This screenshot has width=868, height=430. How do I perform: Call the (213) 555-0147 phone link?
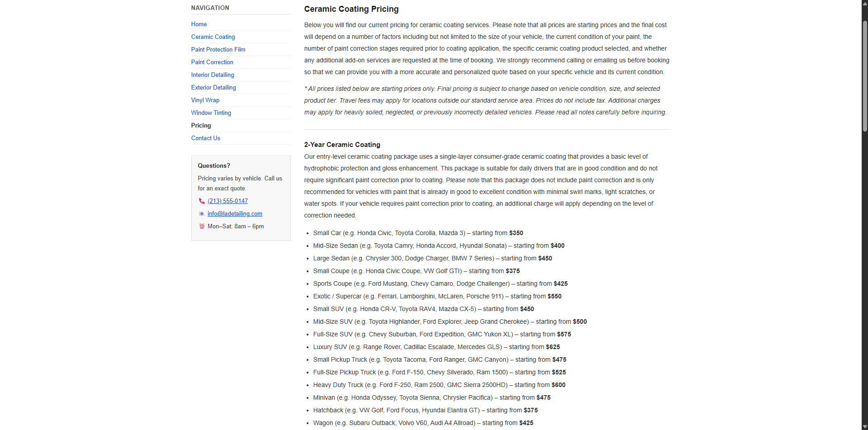228,201
